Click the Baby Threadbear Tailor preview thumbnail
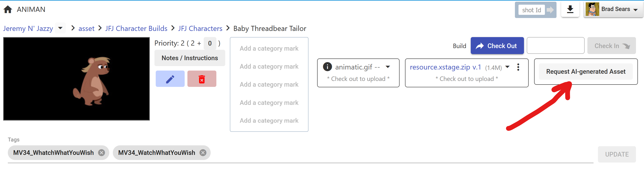 [x=76, y=79]
